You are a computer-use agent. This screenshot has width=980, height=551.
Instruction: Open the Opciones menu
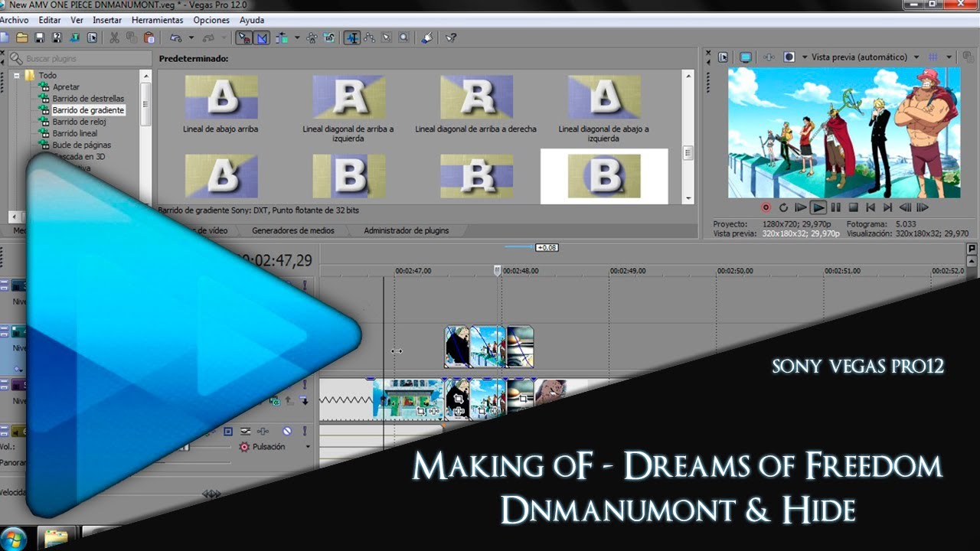click(211, 20)
